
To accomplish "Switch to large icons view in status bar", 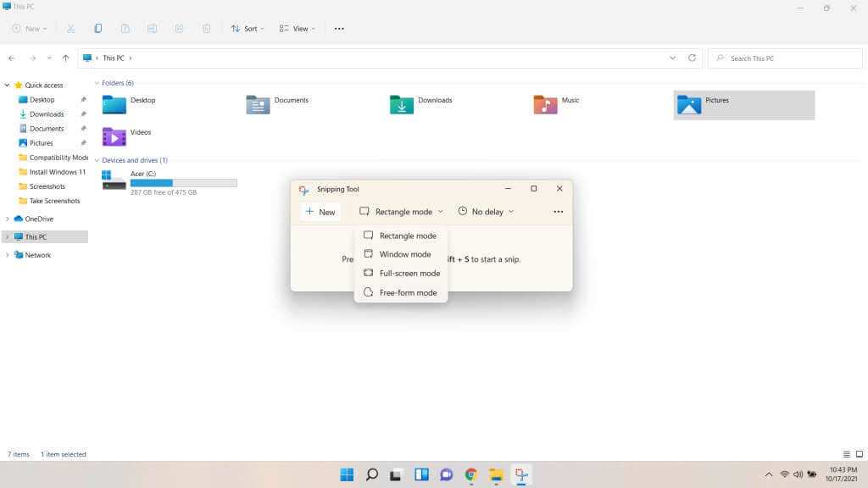I will pos(860,454).
